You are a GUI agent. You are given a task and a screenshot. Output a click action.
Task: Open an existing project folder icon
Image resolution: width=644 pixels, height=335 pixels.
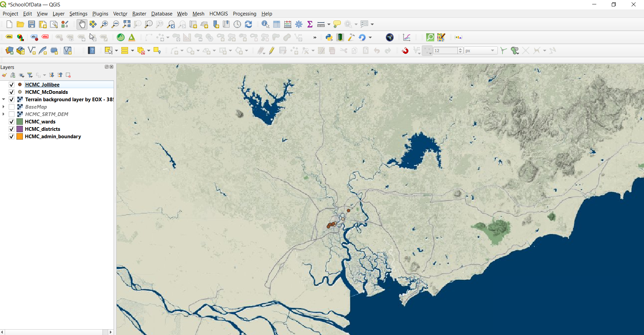click(x=20, y=24)
